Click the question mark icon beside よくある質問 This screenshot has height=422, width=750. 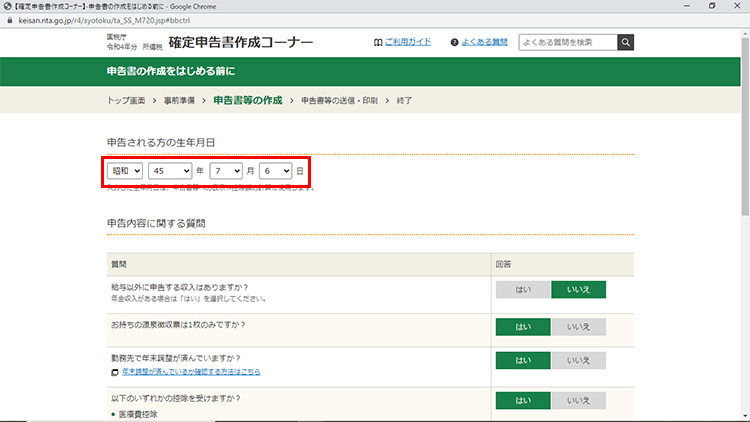pyautogui.click(x=455, y=43)
